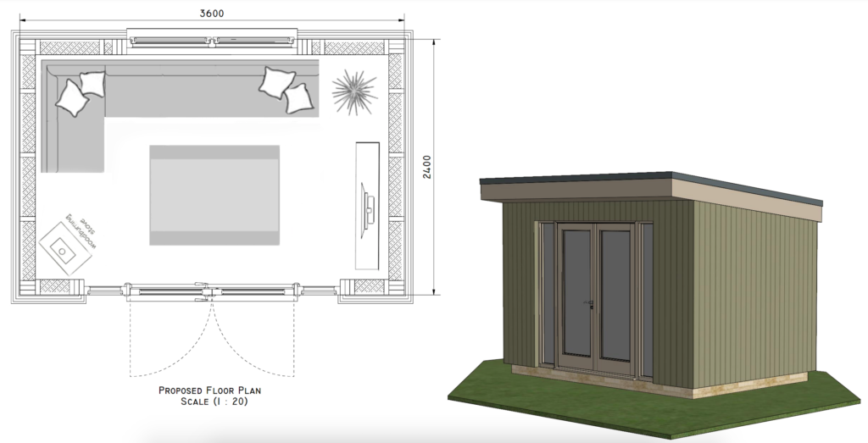Select the top wall window in the plan
The height and width of the screenshot is (443, 868).
point(213,39)
